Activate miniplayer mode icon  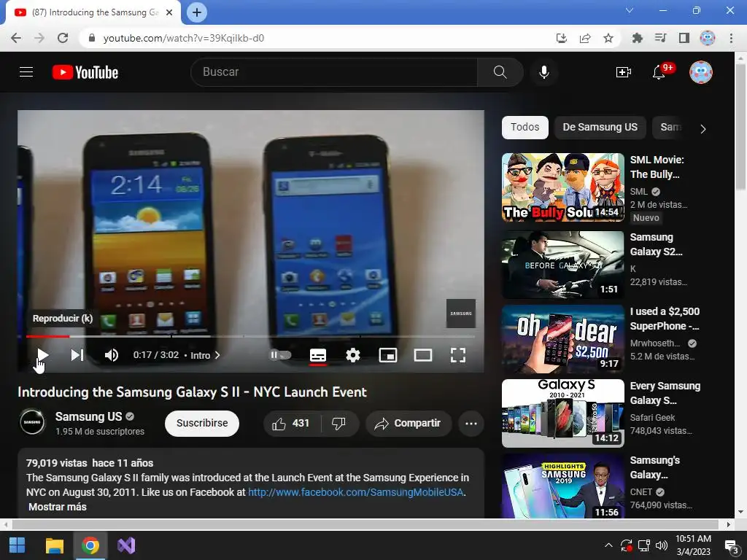(388, 355)
